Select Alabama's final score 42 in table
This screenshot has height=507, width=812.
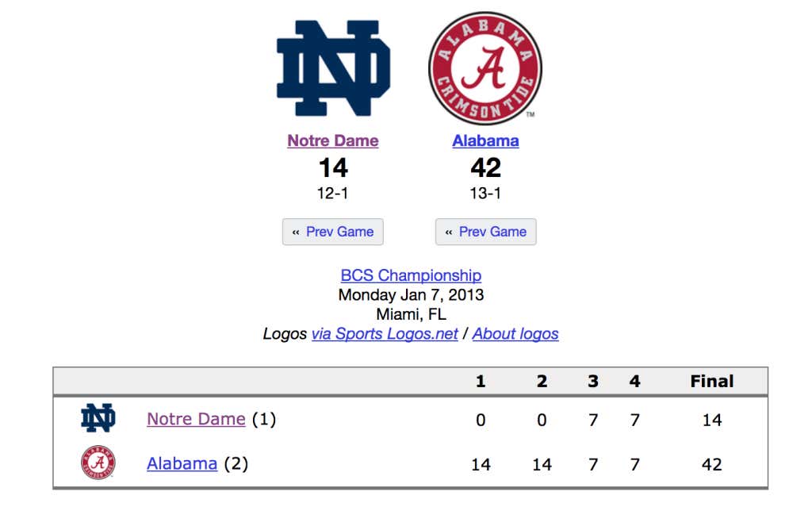tap(711, 464)
